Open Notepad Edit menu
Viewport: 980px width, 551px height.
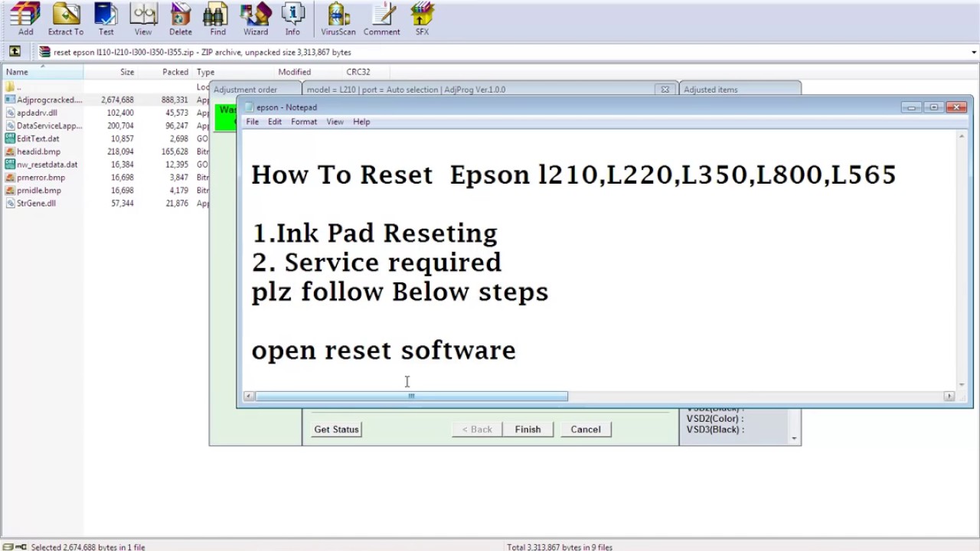pos(275,122)
